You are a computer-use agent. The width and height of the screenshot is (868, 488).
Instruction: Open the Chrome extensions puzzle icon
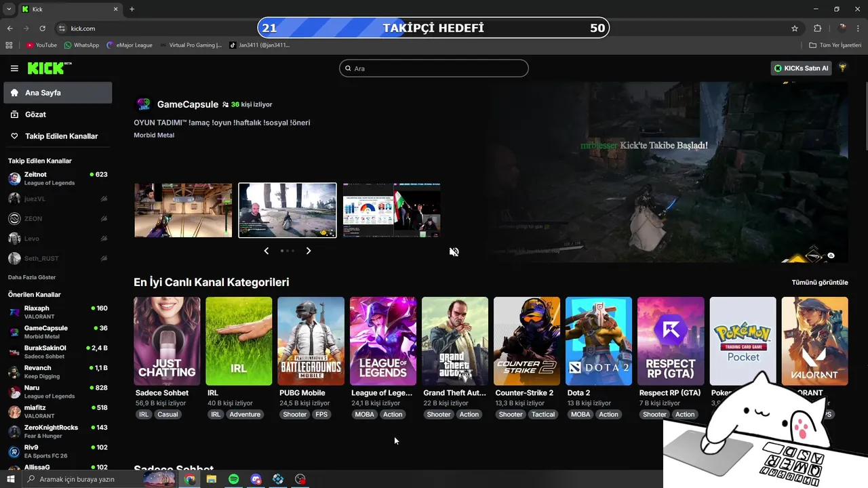(x=817, y=28)
